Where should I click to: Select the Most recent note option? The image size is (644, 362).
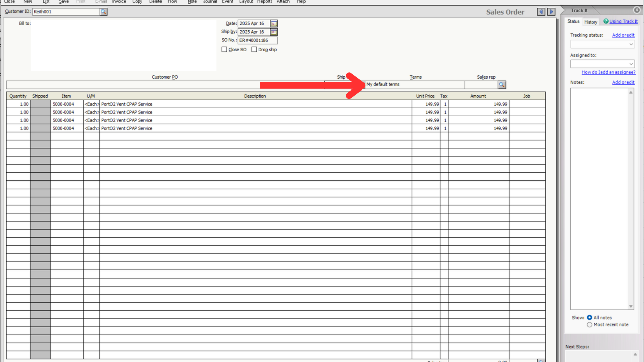[589, 325]
